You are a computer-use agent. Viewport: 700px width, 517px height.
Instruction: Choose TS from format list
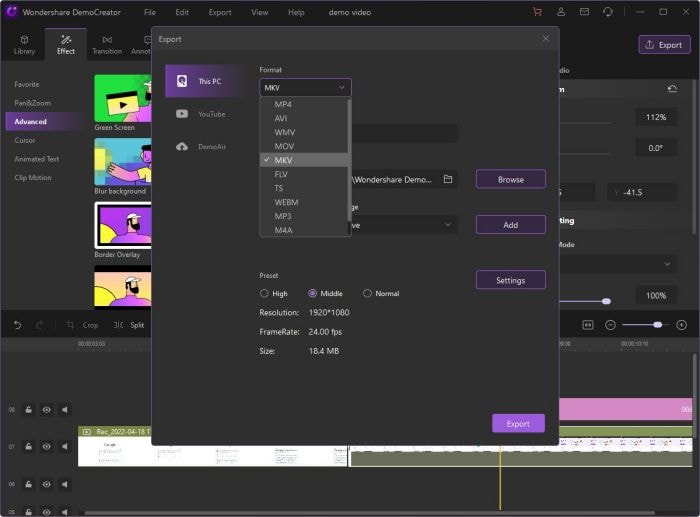(304, 188)
